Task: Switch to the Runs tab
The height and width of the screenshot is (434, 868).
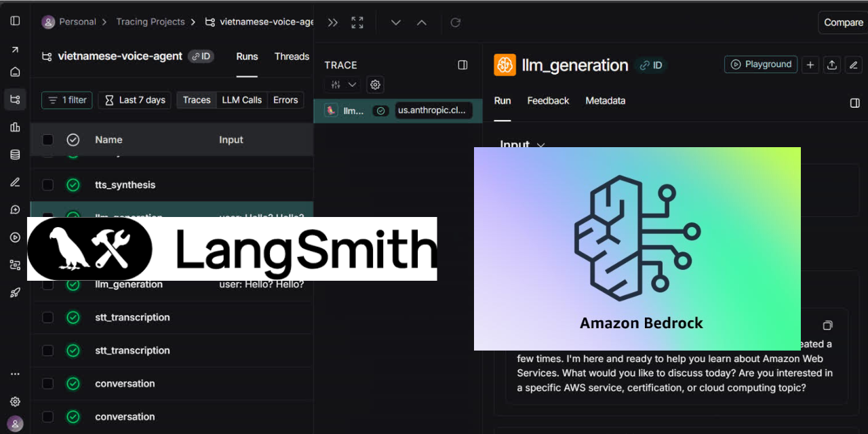Action: [247, 56]
